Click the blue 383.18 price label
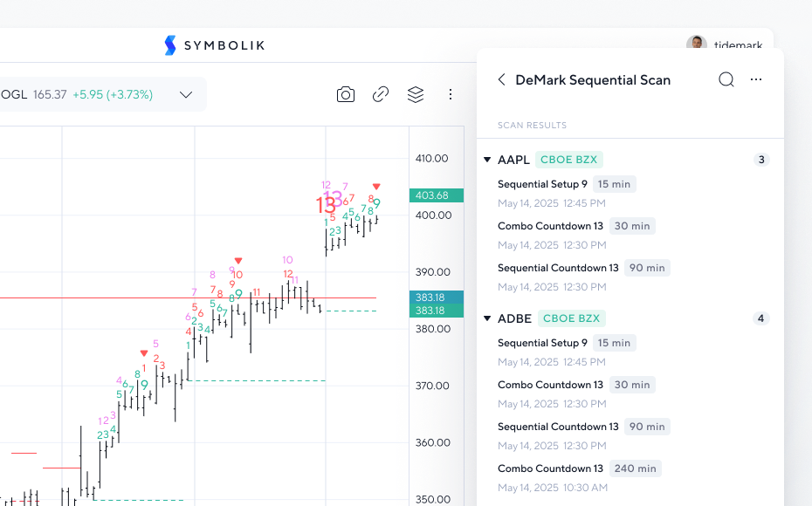Image resolution: width=812 pixels, height=506 pixels. click(436, 297)
